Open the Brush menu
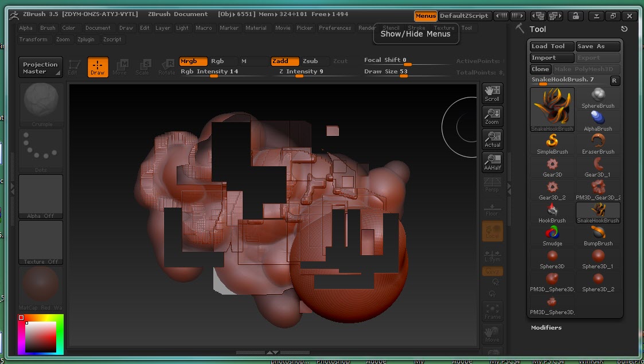The width and height of the screenshot is (644, 364). point(48,28)
